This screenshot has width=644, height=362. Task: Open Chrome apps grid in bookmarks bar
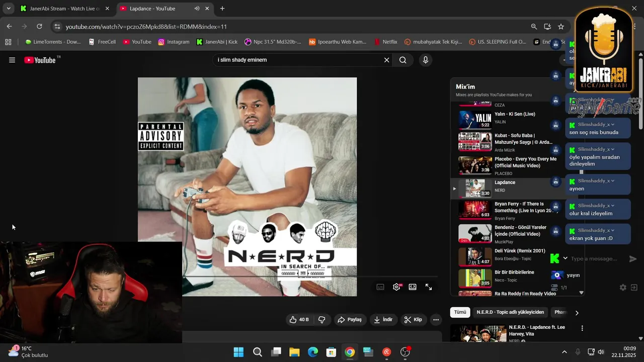[x=8, y=42]
